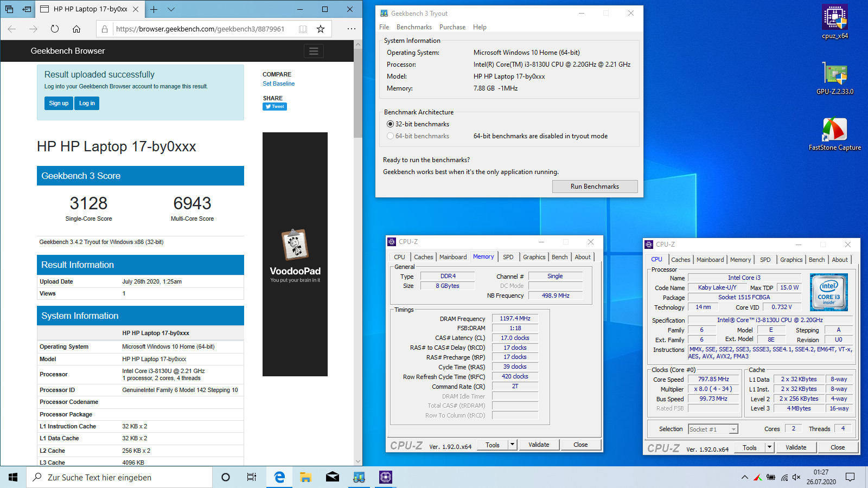Click Core Speed value 797.85 MHz
868x488 pixels.
713,380
